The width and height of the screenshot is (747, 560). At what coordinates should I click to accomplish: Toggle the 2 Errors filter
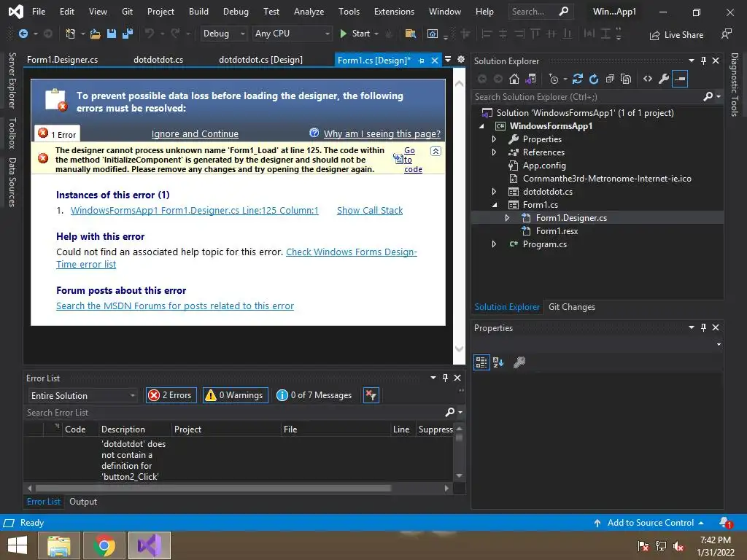(x=171, y=395)
